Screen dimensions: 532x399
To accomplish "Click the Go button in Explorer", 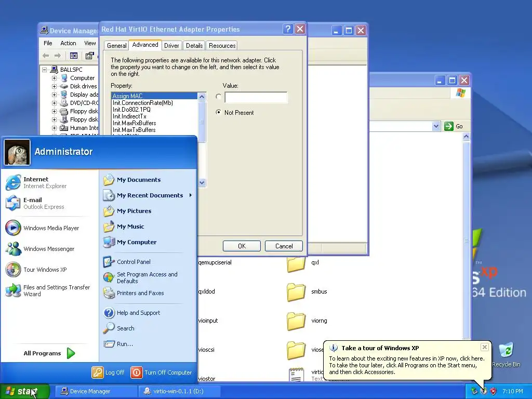I will (454, 126).
